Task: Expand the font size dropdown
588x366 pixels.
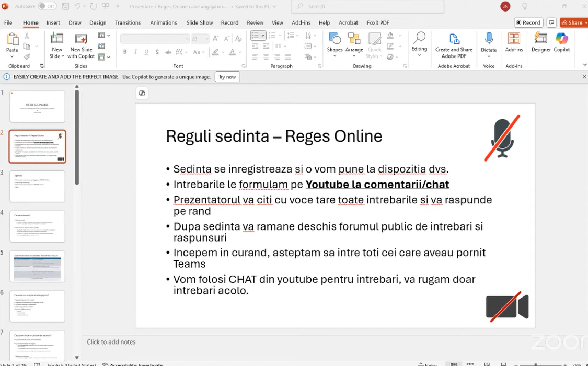Action: point(207,39)
